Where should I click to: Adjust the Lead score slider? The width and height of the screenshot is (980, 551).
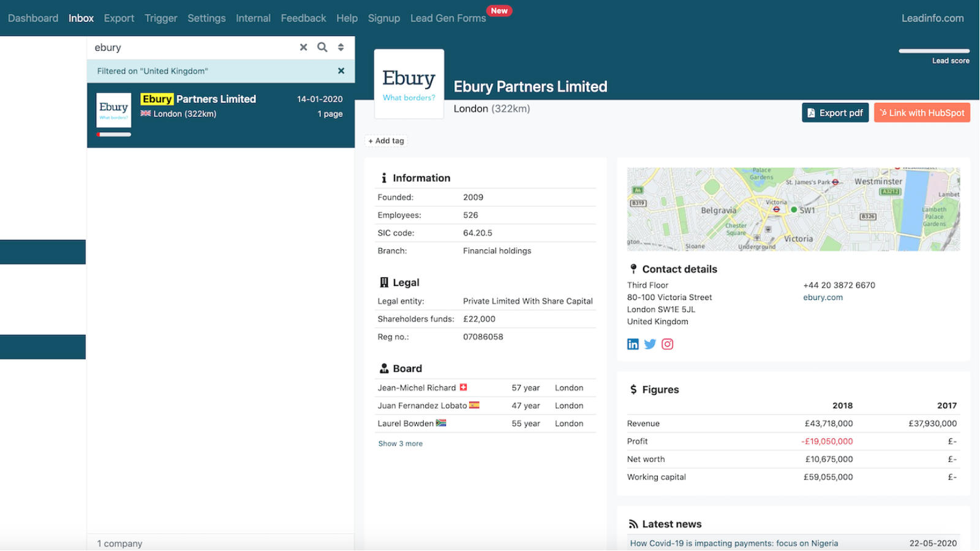click(933, 52)
